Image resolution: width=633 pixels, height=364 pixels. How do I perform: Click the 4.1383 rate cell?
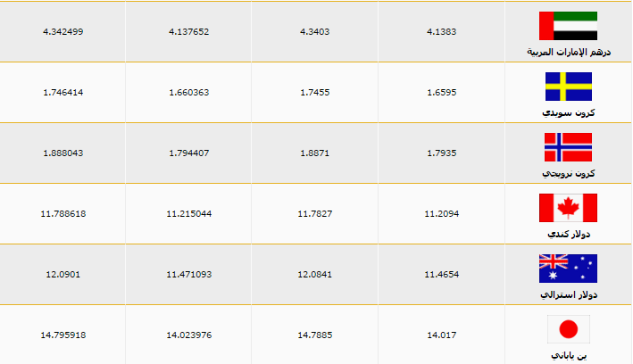pyautogui.click(x=442, y=31)
